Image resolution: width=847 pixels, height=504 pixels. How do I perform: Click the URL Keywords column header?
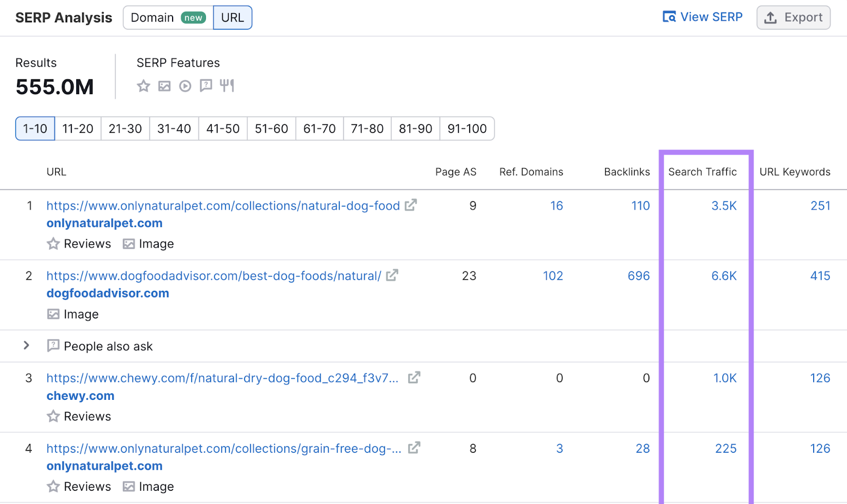point(795,172)
